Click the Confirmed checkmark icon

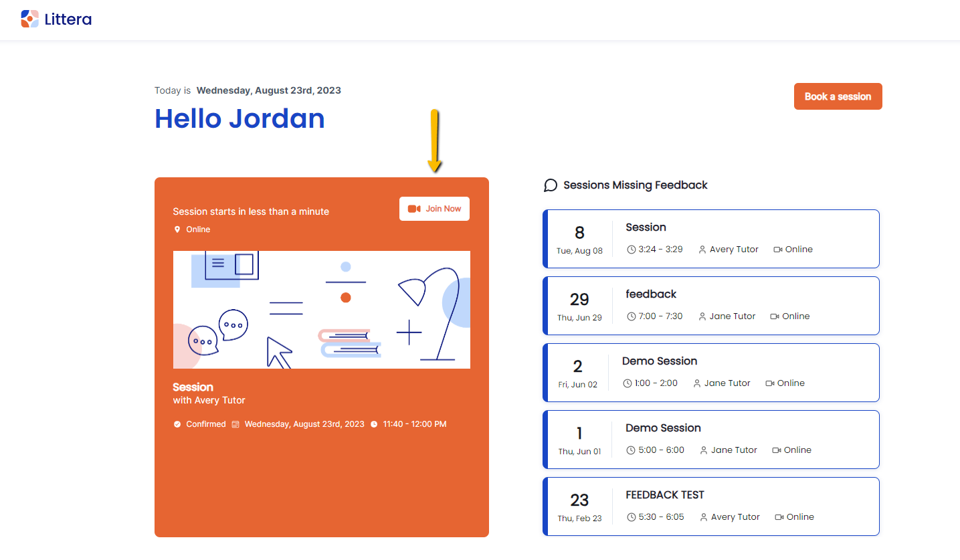coord(177,424)
